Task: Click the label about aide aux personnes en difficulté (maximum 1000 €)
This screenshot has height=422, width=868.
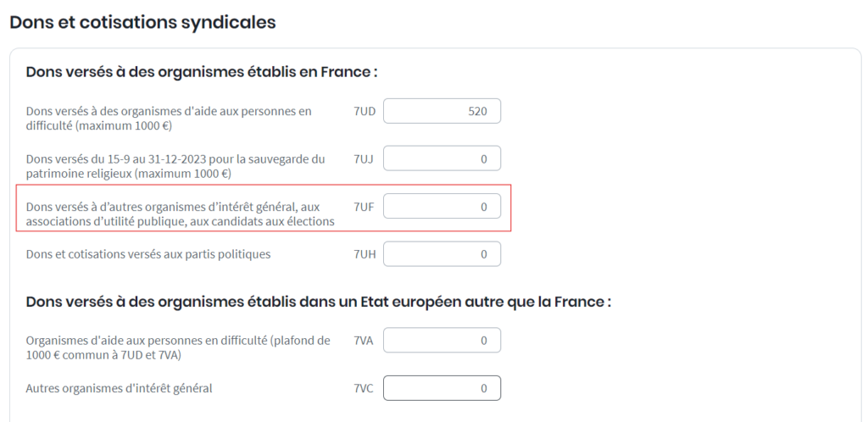Action: click(x=169, y=119)
